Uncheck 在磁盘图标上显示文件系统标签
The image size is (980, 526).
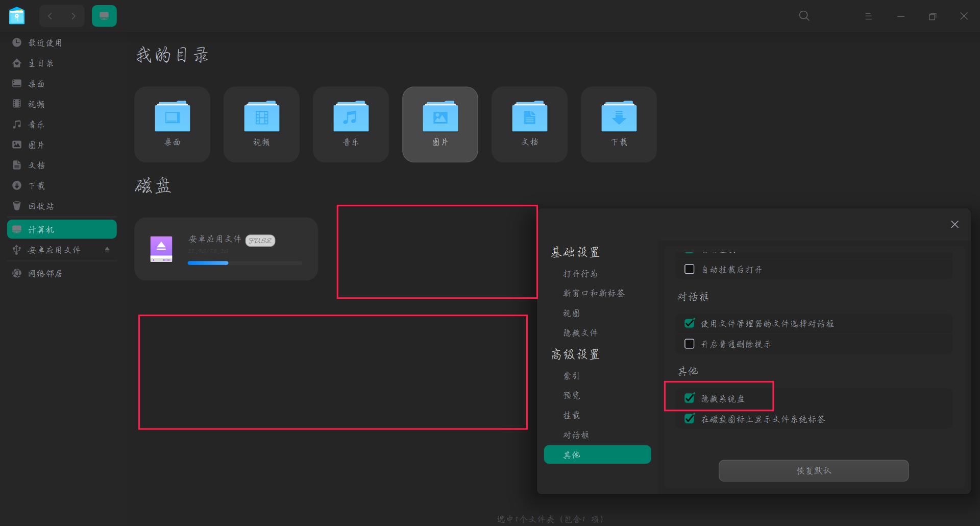(x=690, y=419)
